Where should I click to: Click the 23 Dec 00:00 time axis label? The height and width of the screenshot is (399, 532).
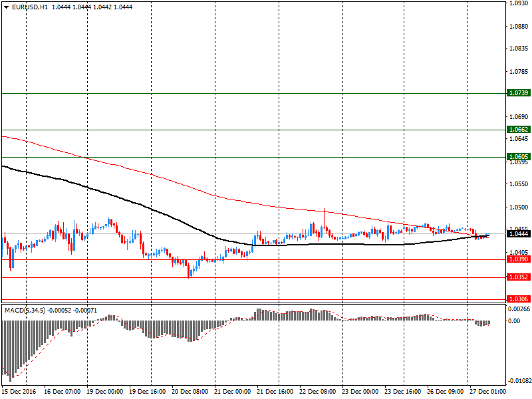click(x=360, y=392)
